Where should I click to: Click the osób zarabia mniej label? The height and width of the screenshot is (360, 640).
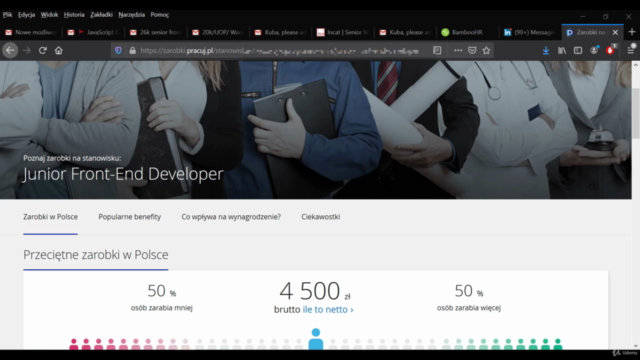(162, 308)
